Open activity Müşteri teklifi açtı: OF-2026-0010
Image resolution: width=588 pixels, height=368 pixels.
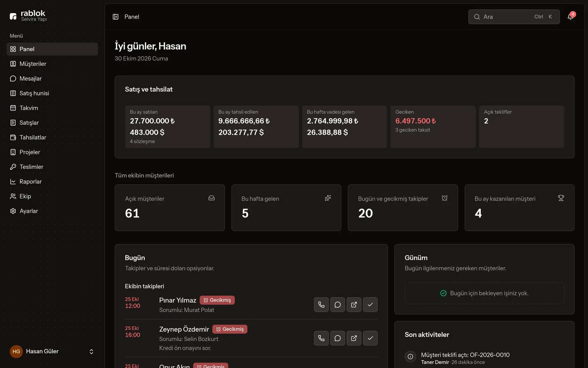(465, 355)
